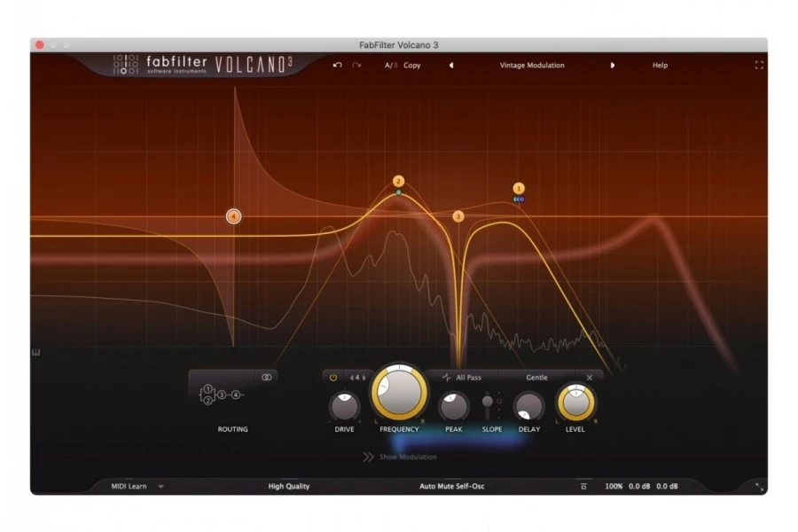Viewport: 798px width, 532px height.
Task: Go to the previous preset arrow
Action: pos(451,65)
